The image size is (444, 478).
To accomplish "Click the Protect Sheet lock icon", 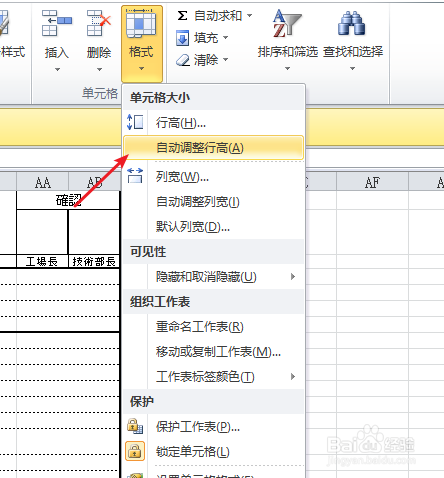I will pos(135,426).
